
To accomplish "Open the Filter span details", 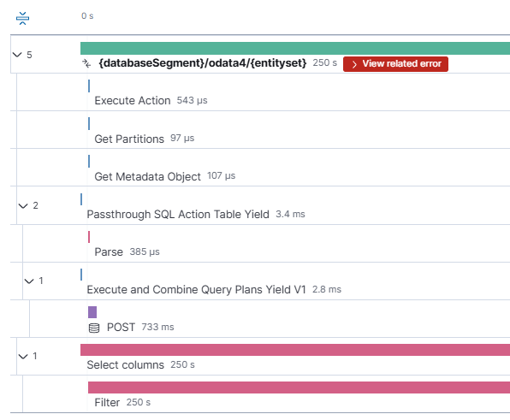I will tap(107, 402).
